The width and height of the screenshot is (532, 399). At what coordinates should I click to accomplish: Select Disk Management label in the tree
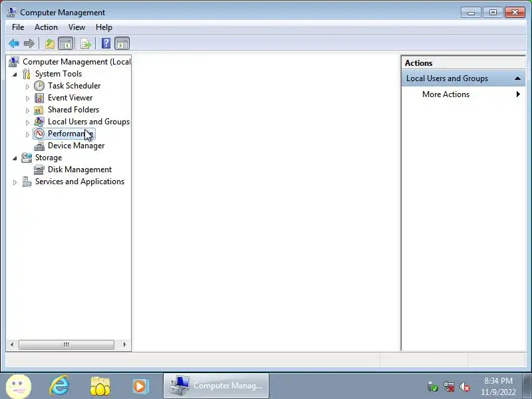(80, 170)
